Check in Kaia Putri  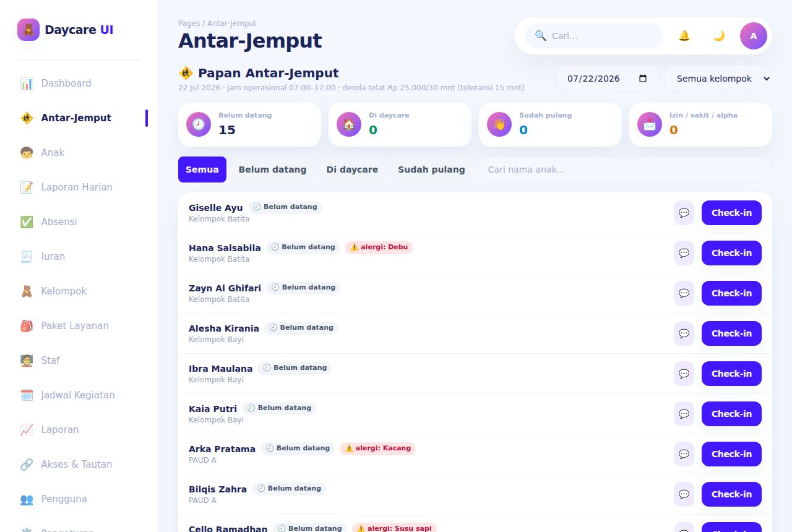click(x=731, y=414)
